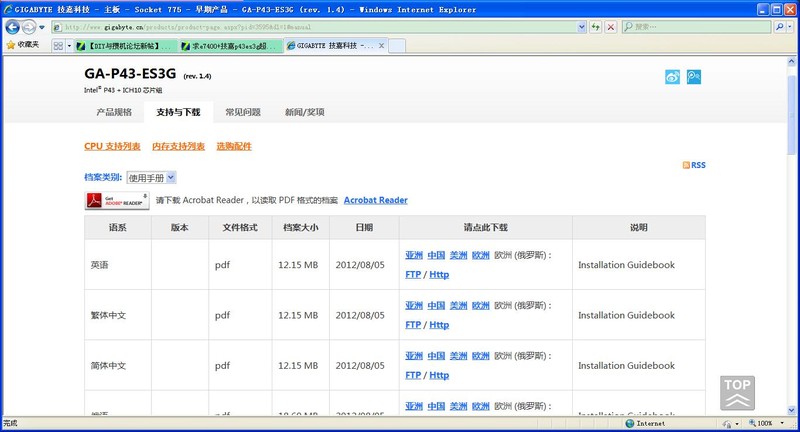
Task: Open search provider options dropdown arrow
Action: tap(790, 27)
